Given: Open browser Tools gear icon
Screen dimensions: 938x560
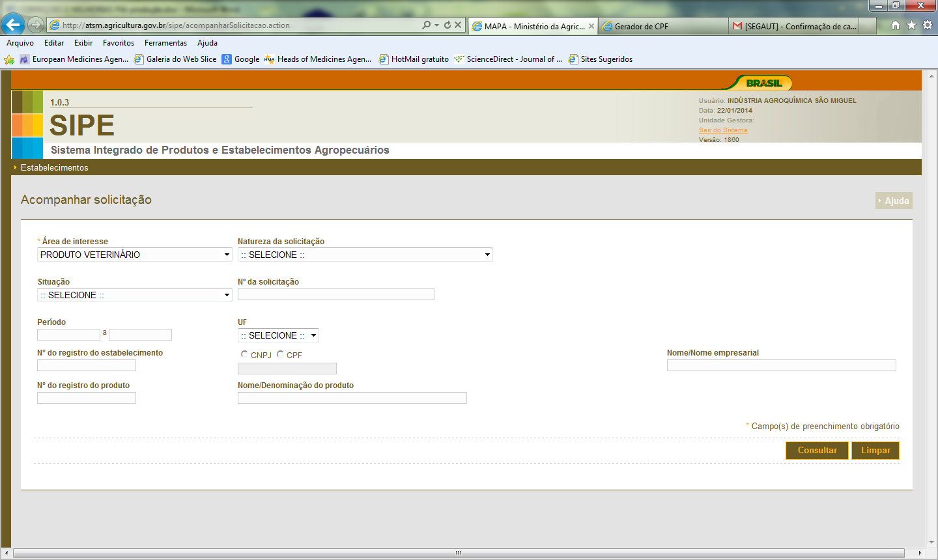Looking at the screenshot, I should pyautogui.click(x=927, y=25).
